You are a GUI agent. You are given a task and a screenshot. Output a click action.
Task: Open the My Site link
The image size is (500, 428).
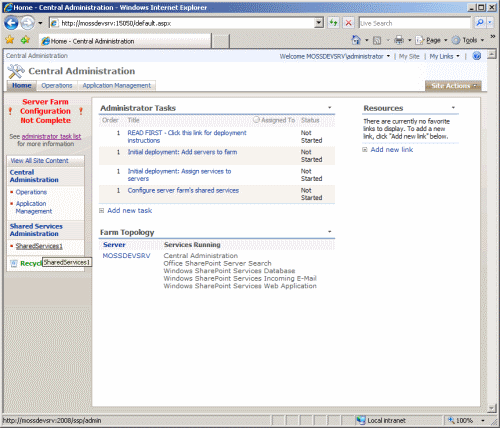click(409, 56)
